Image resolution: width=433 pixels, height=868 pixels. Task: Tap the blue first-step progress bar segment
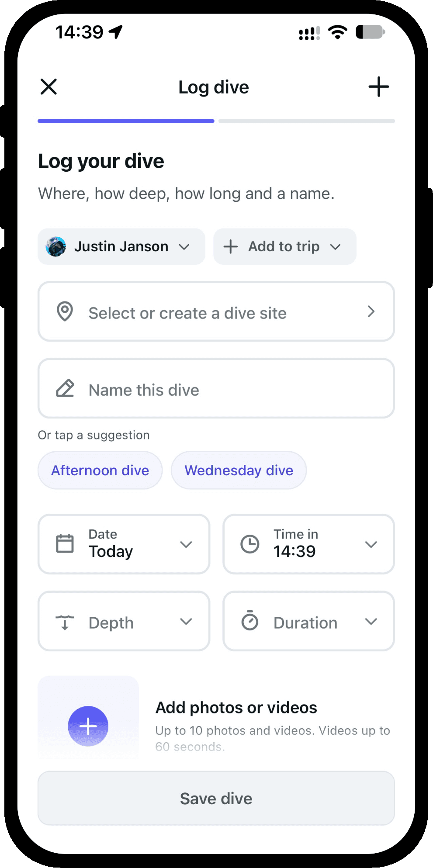point(126,121)
